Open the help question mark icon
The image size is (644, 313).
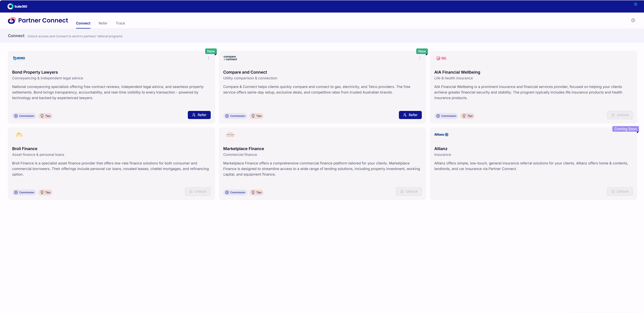pyautogui.click(x=633, y=20)
